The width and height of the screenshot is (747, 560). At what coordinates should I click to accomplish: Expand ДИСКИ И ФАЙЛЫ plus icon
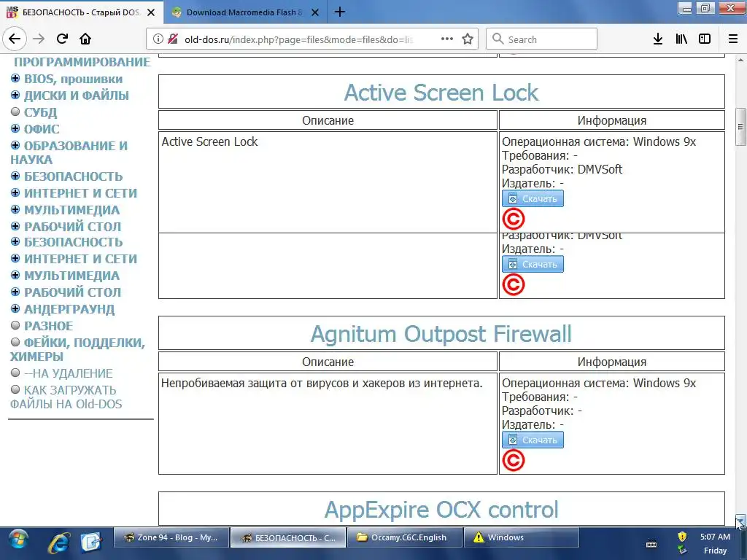pos(15,95)
